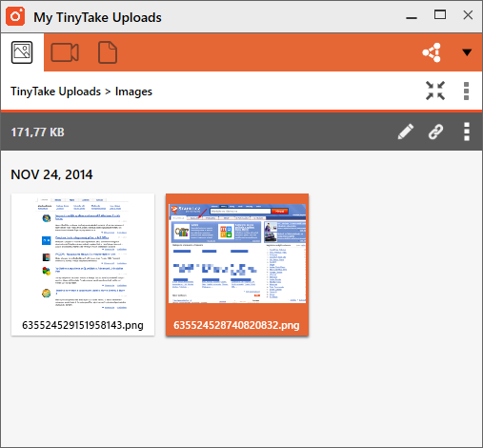The width and height of the screenshot is (483, 448).
Task: Click the NOV 24, 2014 date header
Action: [x=51, y=174]
